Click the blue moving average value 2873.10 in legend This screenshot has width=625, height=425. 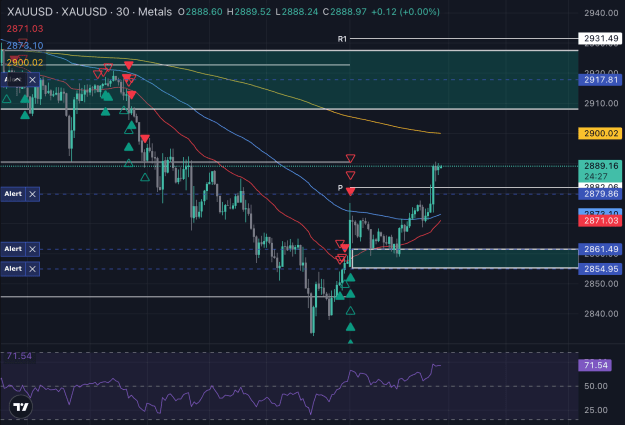pos(25,45)
